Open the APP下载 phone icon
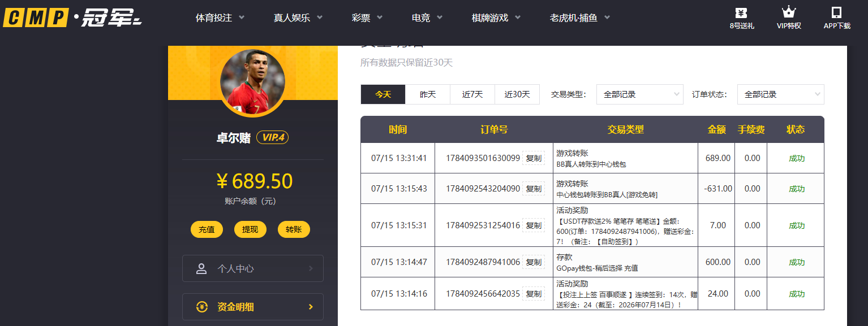Image resolution: width=868 pixels, height=326 pixels. point(836,12)
